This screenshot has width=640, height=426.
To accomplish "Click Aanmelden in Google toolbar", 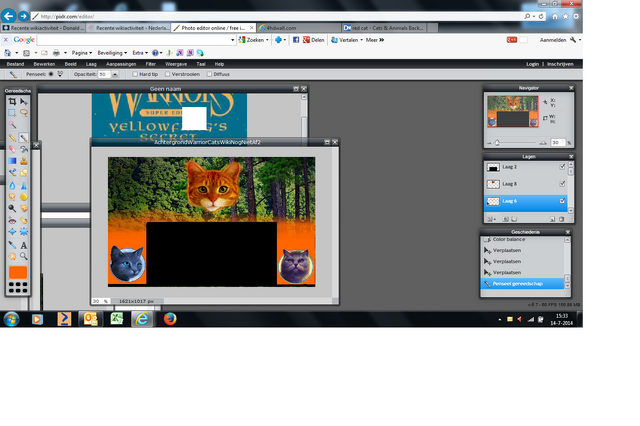I will click(x=553, y=40).
